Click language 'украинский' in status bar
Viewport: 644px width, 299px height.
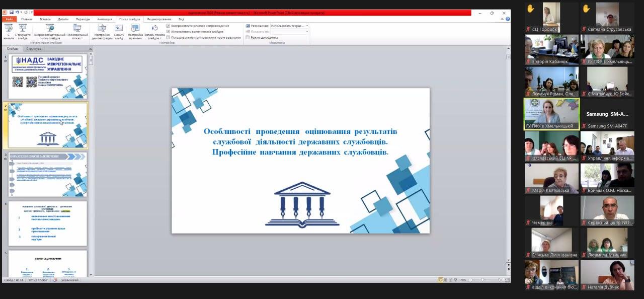point(70,280)
